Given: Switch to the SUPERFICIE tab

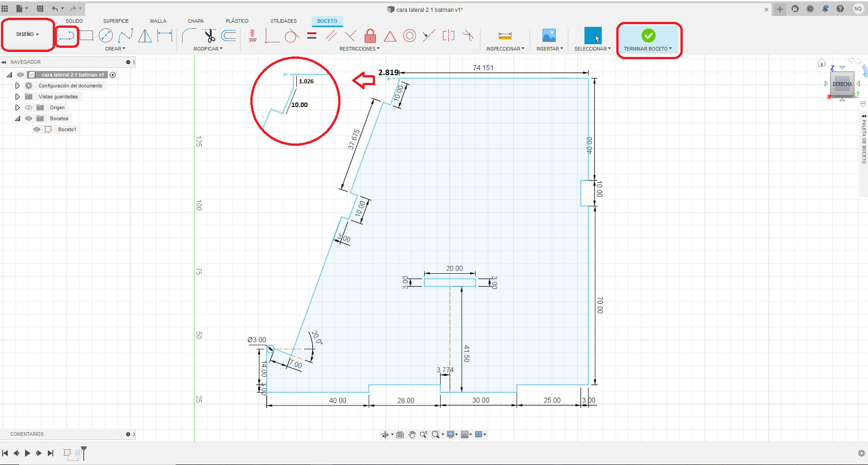Looking at the screenshot, I should [116, 21].
